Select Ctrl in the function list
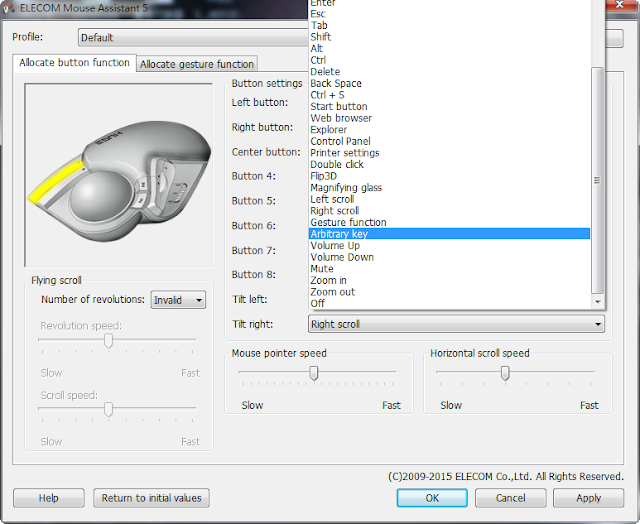This screenshot has height=524, width=640. click(x=449, y=60)
